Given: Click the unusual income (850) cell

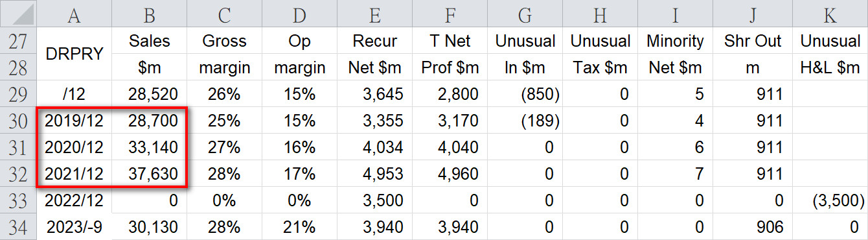Looking at the screenshot, I should pos(525,93).
